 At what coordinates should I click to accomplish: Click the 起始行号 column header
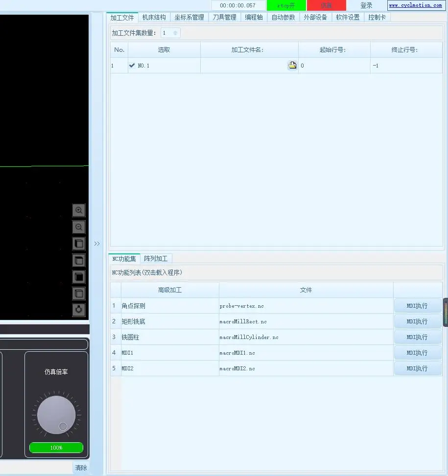click(x=334, y=50)
